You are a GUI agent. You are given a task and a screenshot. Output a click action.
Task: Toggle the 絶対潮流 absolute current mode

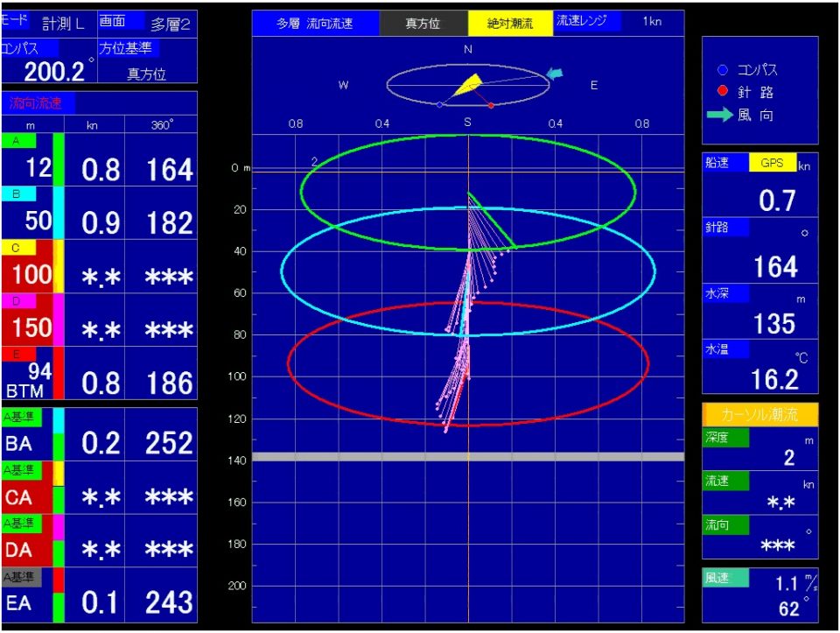coord(510,24)
